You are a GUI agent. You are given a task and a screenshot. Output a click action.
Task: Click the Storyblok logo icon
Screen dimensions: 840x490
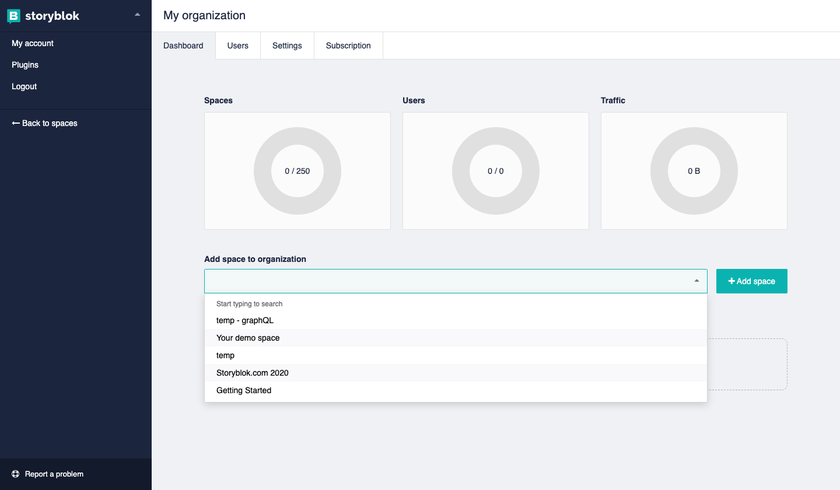(13, 16)
